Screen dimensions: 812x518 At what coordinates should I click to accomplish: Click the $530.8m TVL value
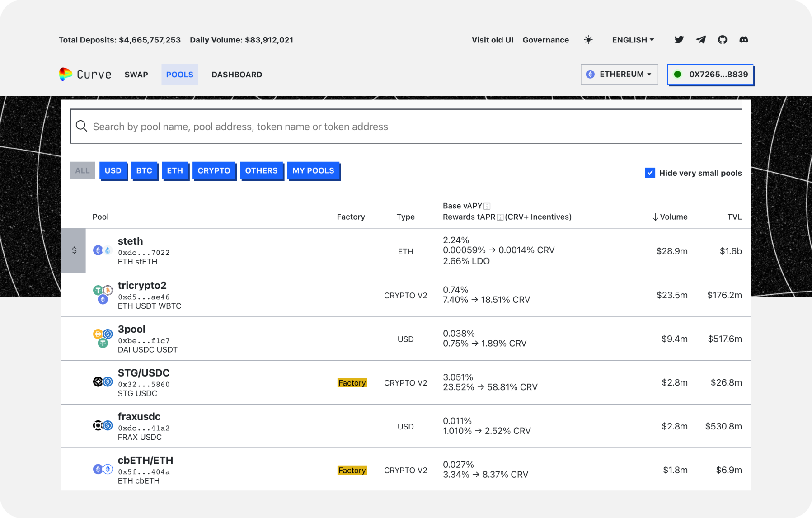723,426
